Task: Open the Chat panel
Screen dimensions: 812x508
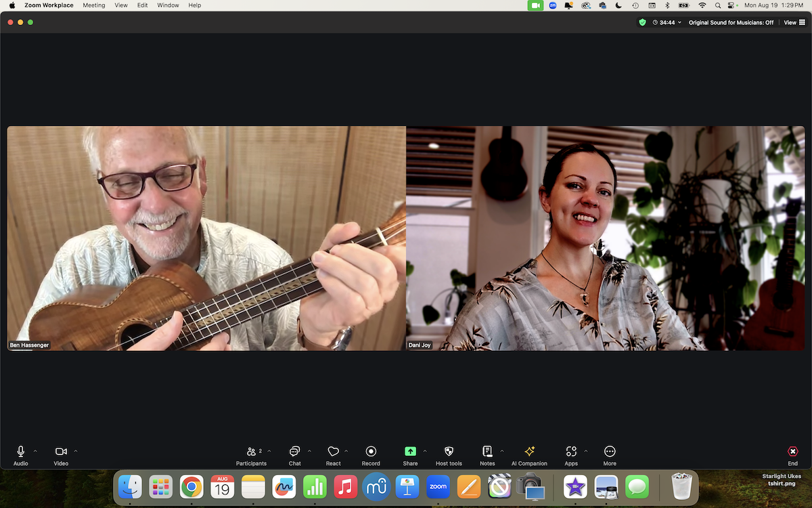Action: click(294, 455)
